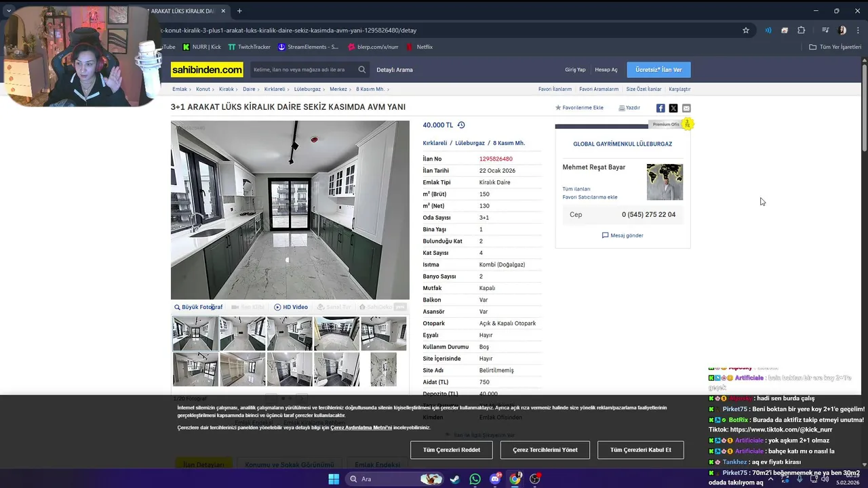Click Lüleburgaz breadcrumb link
This screenshot has height=488, width=868.
point(307,89)
